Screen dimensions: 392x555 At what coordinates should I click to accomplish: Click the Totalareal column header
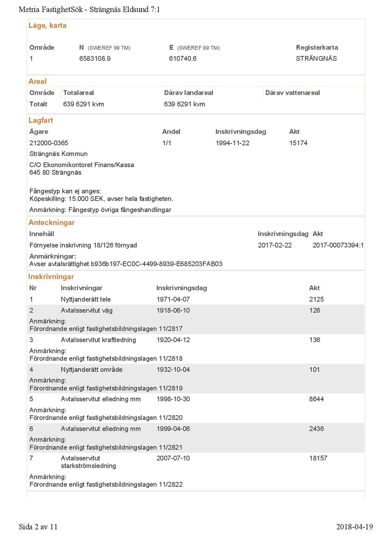pyautogui.click(x=78, y=93)
